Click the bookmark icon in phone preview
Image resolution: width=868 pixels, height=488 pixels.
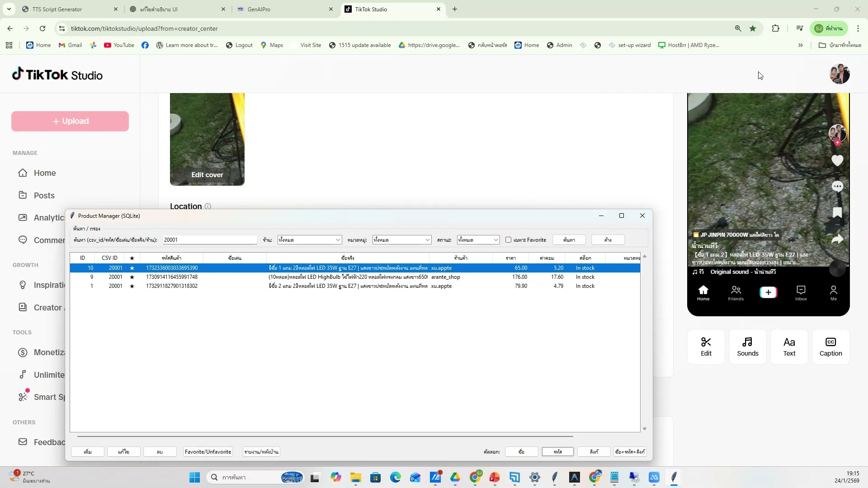click(x=837, y=212)
